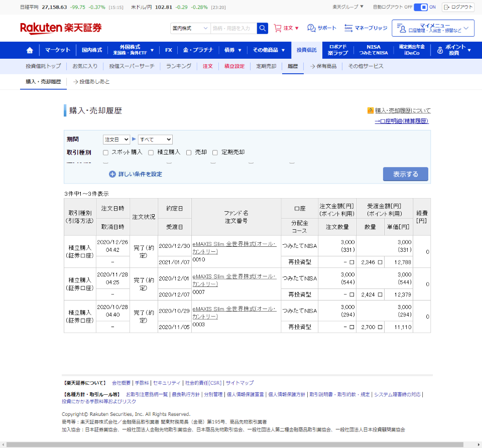The image size is (482, 448).
Task: Select the 積立設定 submenu item
Action: (x=234, y=66)
